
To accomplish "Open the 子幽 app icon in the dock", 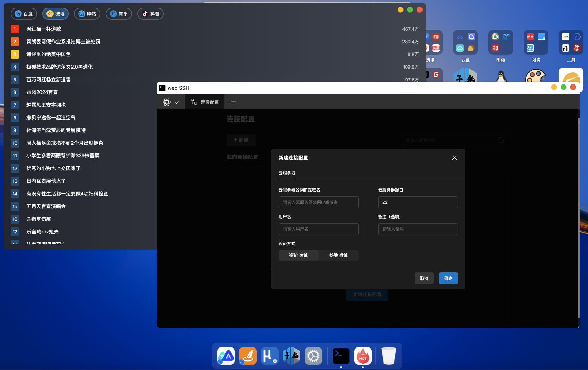I will pyautogui.click(x=292, y=356).
